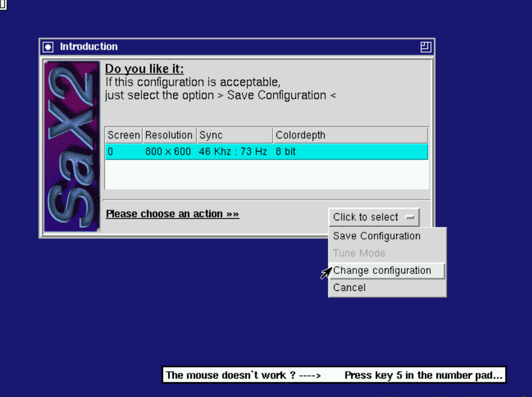Click the maximize icon in Introduction title bar

click(x=426, y=47)
